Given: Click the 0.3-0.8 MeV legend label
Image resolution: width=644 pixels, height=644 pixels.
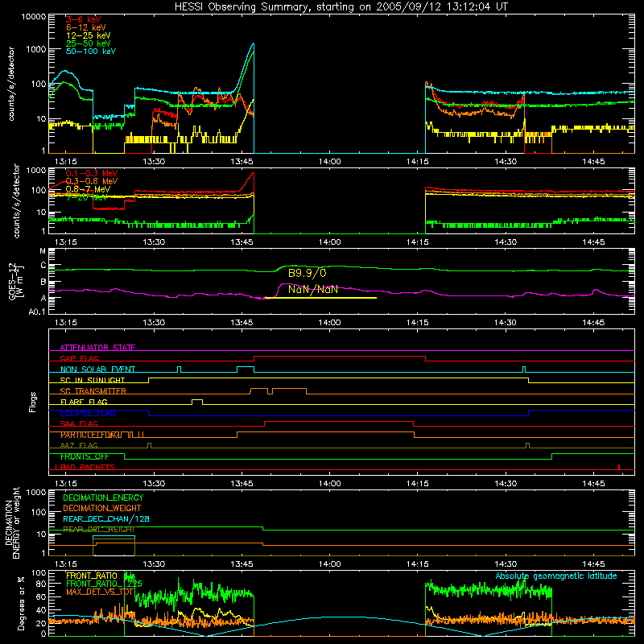Looking at the screenshot, I should tap(92, 181).
